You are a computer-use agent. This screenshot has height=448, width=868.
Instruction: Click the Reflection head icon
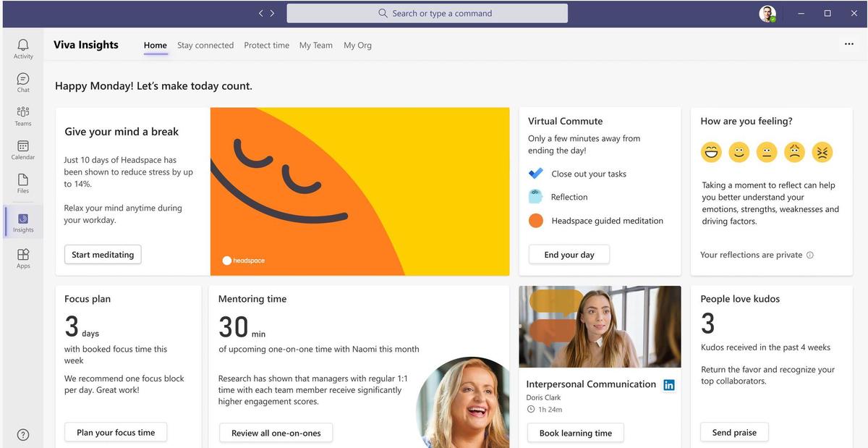click(536, 197)
